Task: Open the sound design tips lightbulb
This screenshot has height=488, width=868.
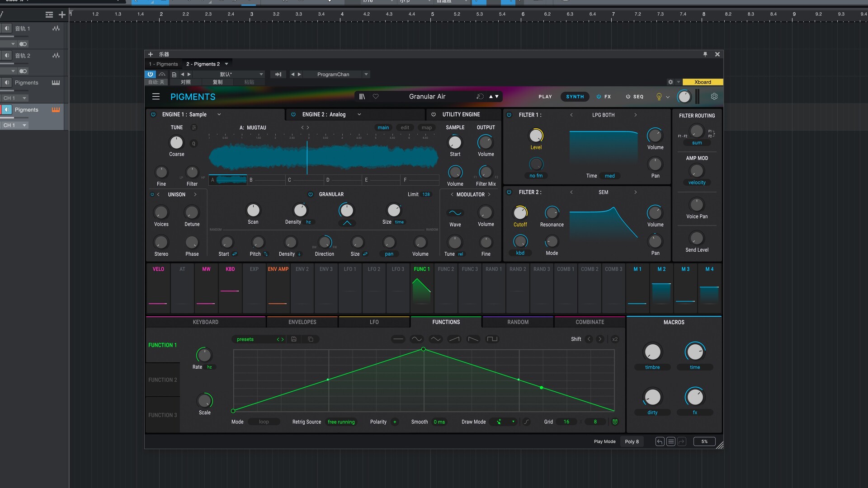Action: tap(659, 96)
